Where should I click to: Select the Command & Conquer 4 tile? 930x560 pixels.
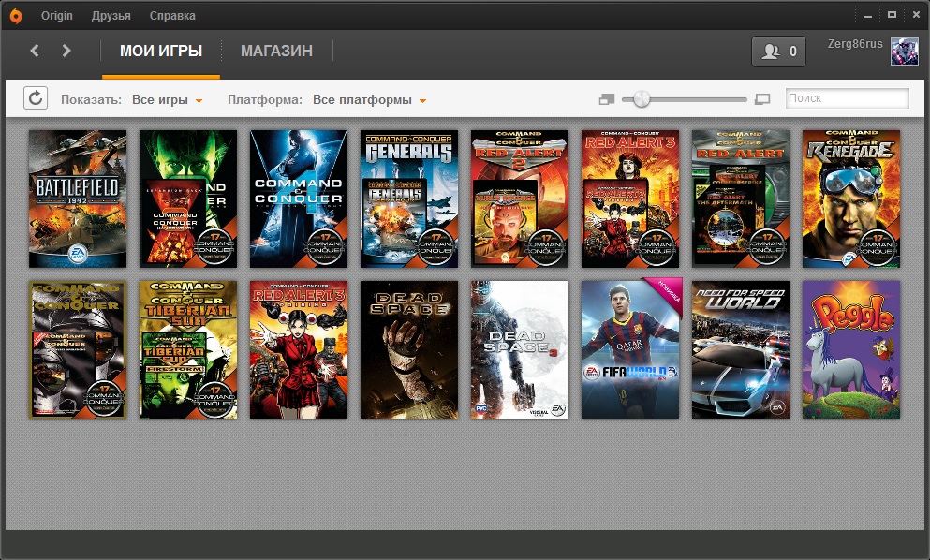click(299, 199)
